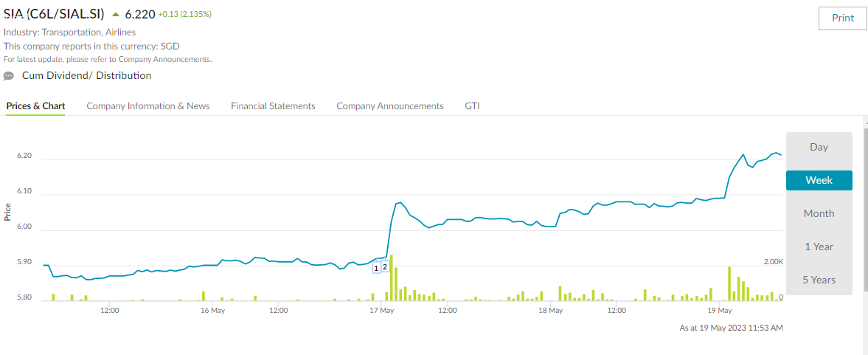Click the tallest volume bar on 17 May
The height and width of the screenshot is (355, 868).
(x=392, y=278)
